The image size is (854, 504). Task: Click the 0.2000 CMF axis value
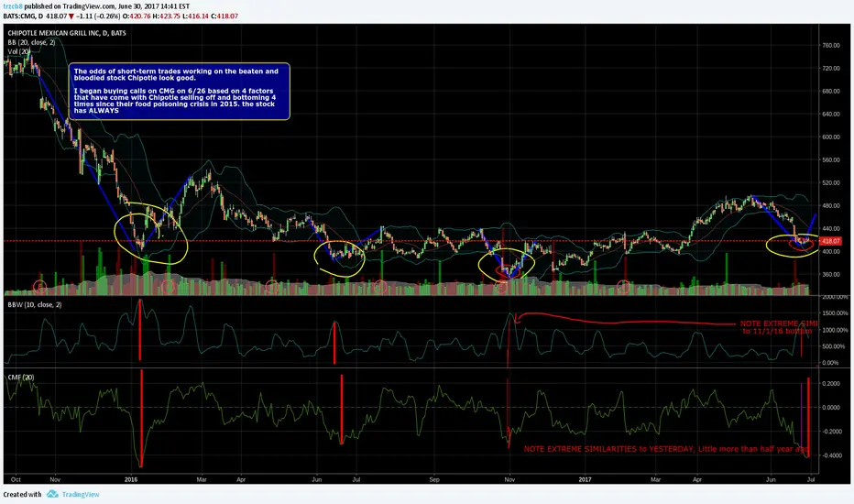coord(831,384)
